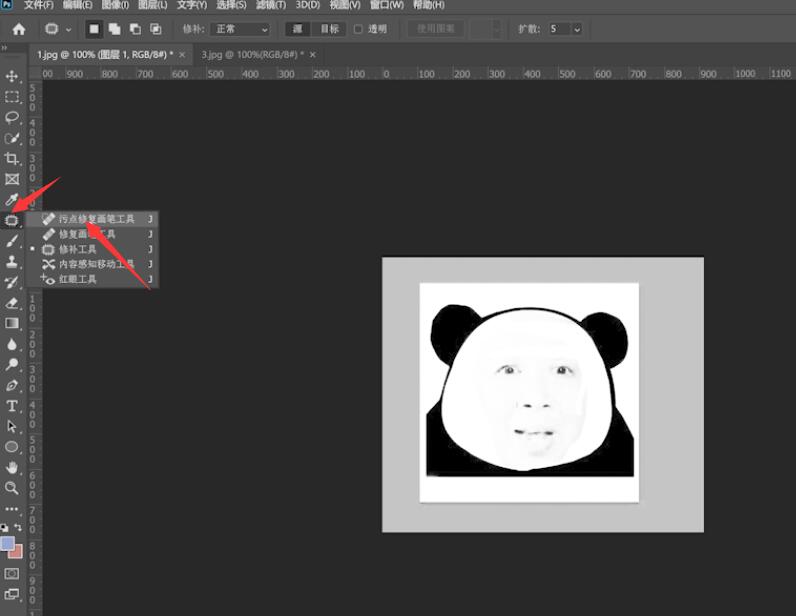The width and height of the screenshot is (796, 616).
Task: Open the 帮助(H) menu
Action: [x=429, y=5]
